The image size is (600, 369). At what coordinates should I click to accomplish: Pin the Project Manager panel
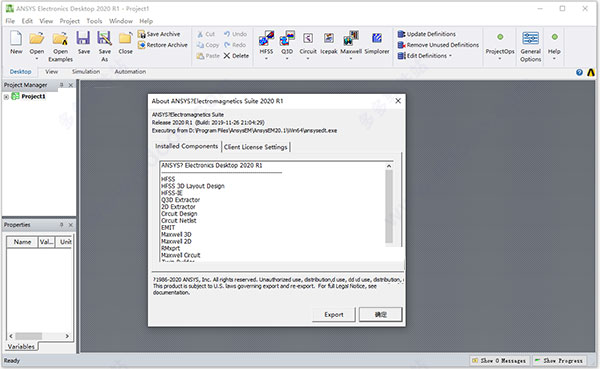tap(62, 85)
